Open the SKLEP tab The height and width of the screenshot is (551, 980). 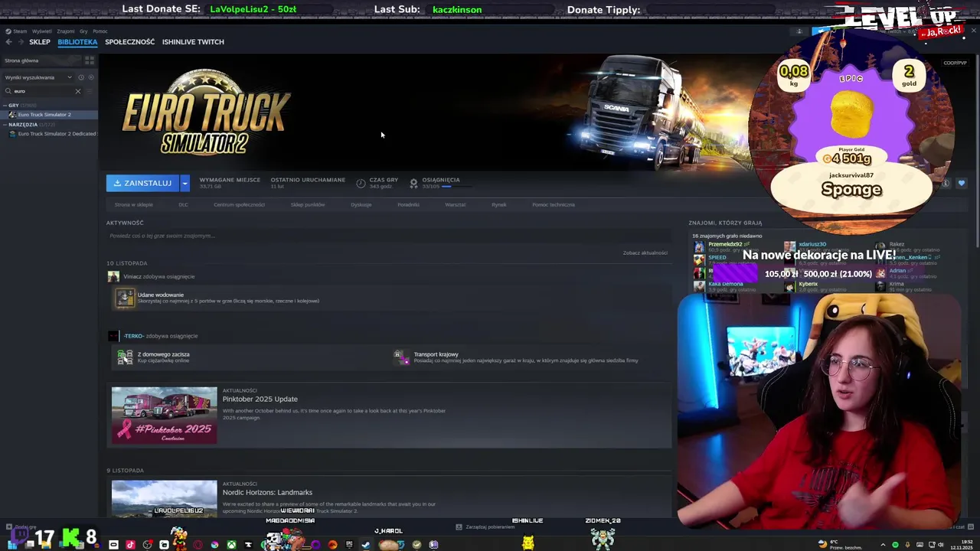pos(40,42)
